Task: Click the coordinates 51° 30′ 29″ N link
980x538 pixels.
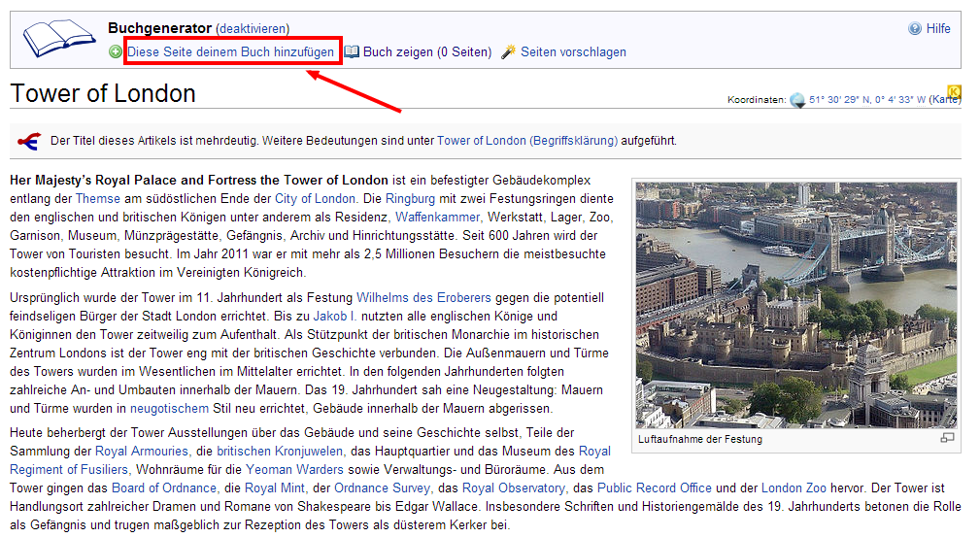Action: (x=867, y=99)
